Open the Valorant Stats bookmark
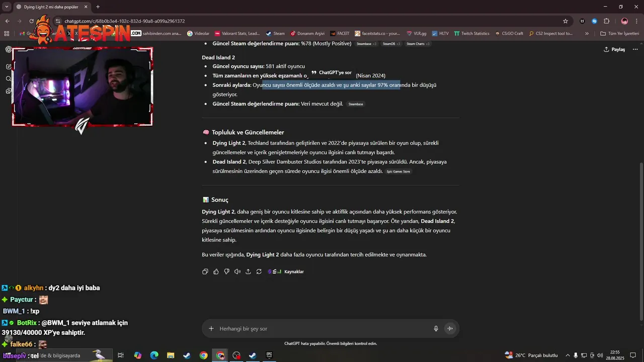The width and height of the screenshot is (644, 362). pos(237,33)
